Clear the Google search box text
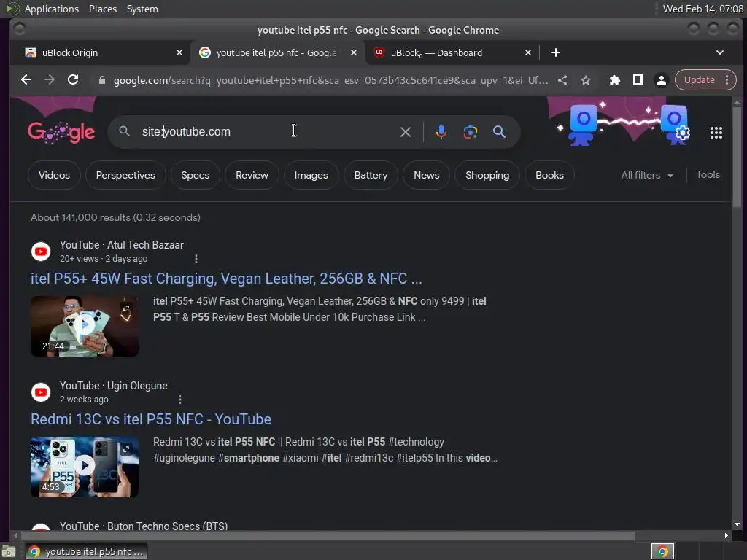 click(x=406, y=132)
